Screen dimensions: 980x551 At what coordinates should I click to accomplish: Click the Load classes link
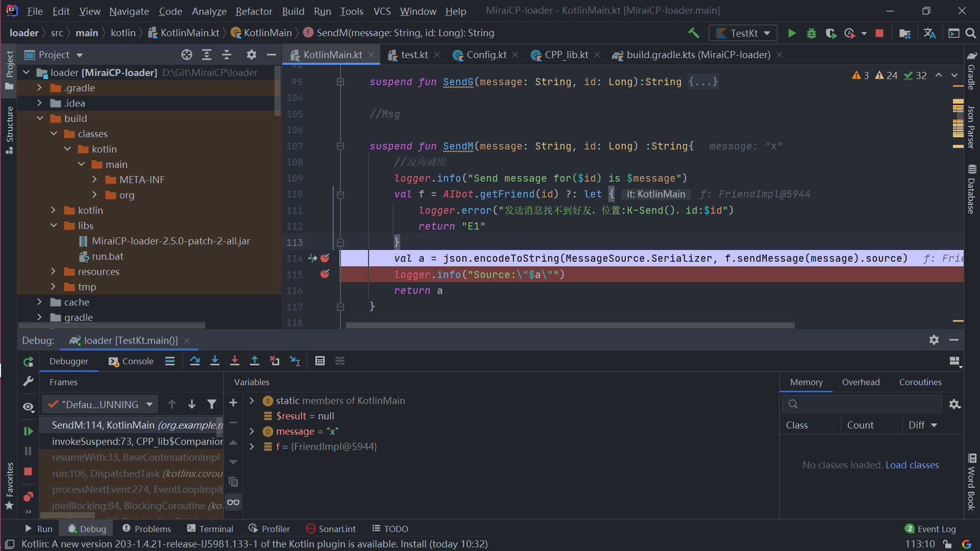912,465
